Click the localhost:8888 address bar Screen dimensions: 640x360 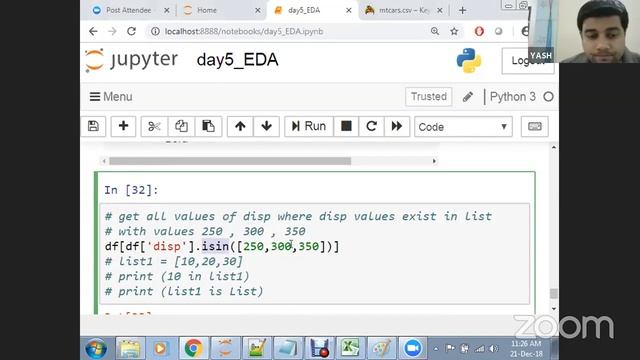[x=244, y=31]
